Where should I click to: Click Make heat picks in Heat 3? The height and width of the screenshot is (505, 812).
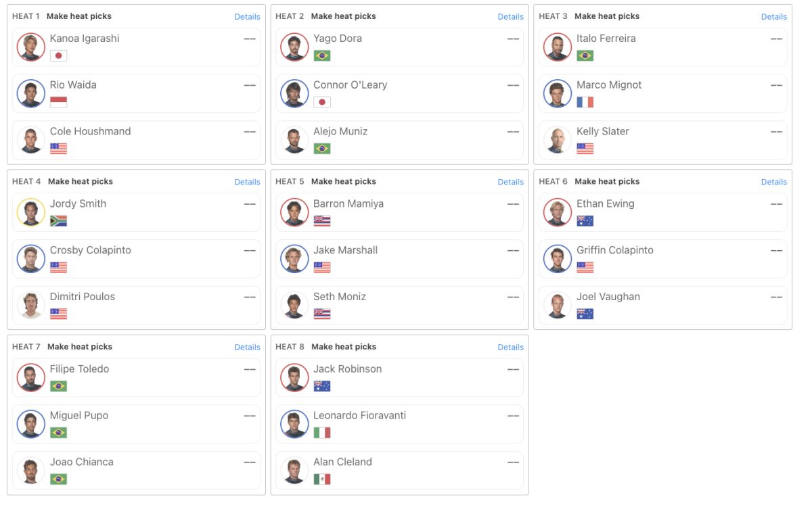[607, 16]
